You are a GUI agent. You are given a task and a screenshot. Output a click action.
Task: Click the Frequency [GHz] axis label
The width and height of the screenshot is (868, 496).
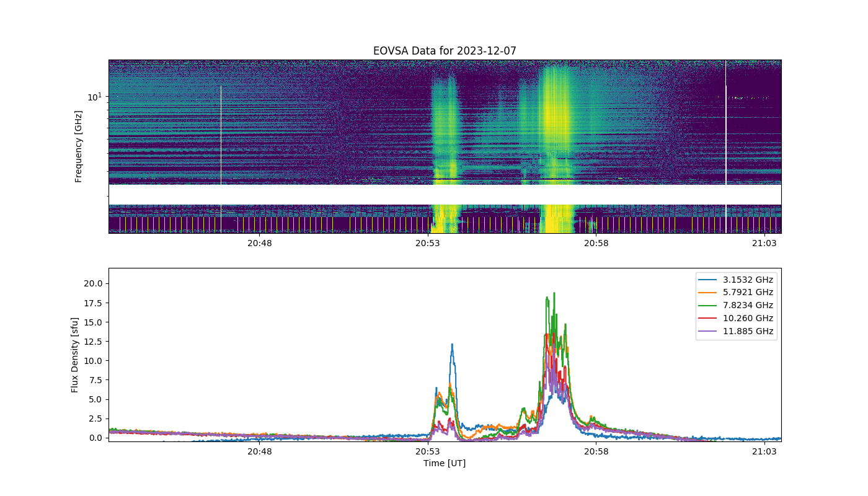[79, 146]
